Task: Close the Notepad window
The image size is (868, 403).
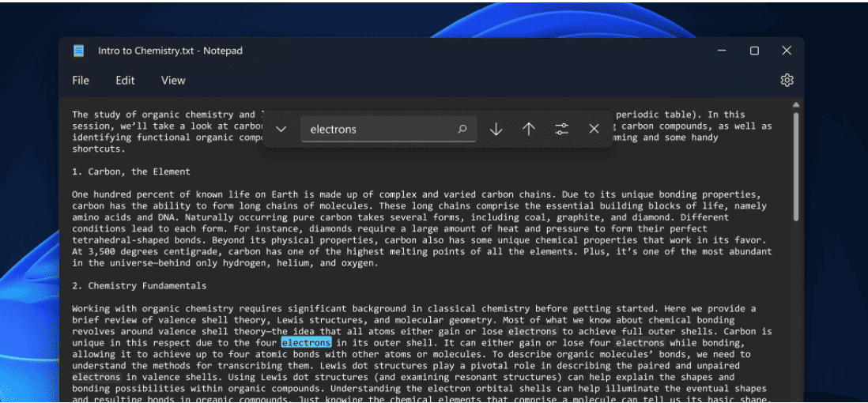Action: tap(787, 51)
